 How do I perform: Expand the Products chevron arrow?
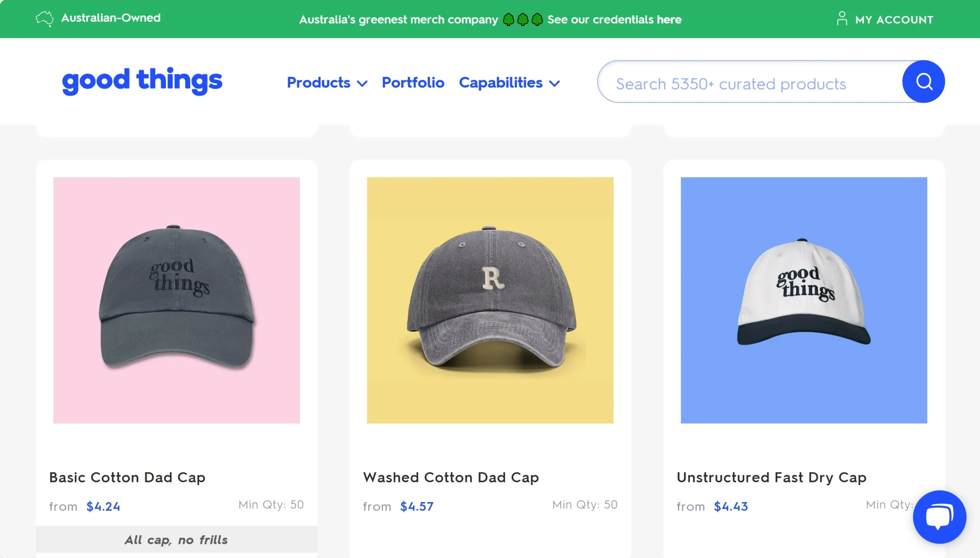tap(362, 83)
